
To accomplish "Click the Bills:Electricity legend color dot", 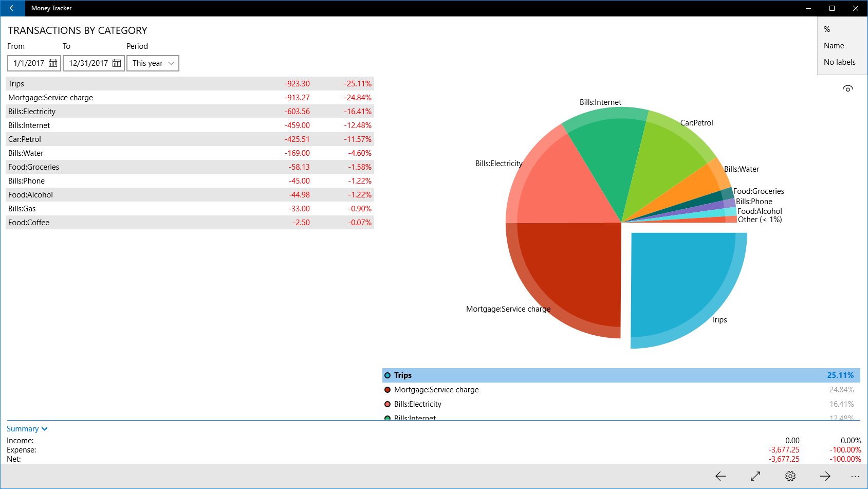I will 387,404.
